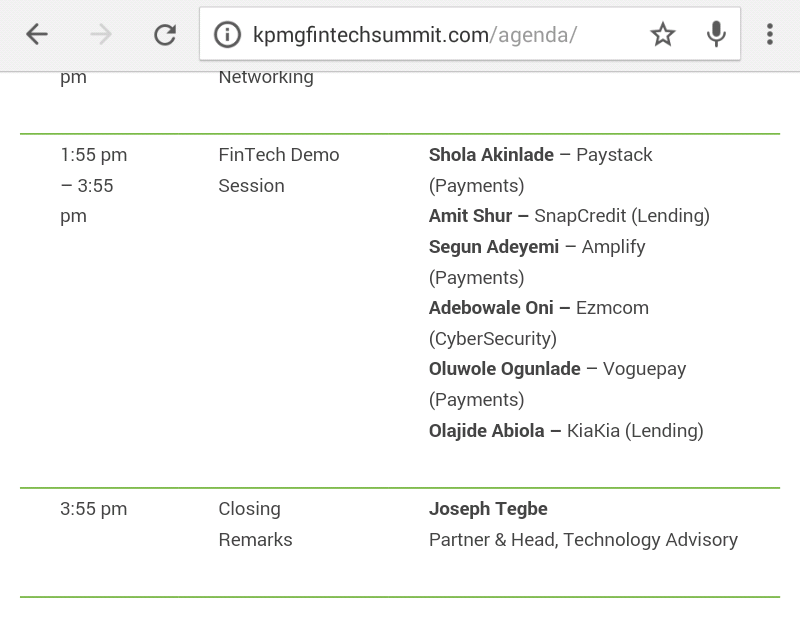
Task: Tap the forward navigation arrow
Action: click(x=101, y=35)
